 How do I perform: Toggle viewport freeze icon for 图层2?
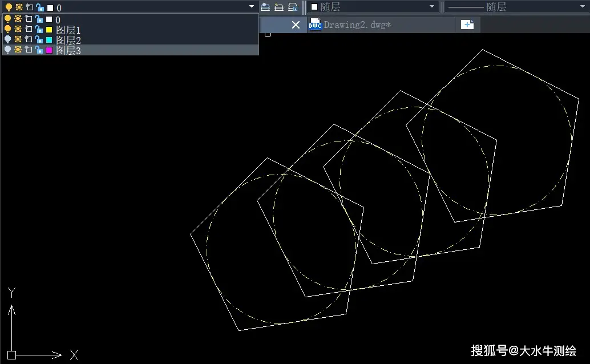click(x=29, y=39)
